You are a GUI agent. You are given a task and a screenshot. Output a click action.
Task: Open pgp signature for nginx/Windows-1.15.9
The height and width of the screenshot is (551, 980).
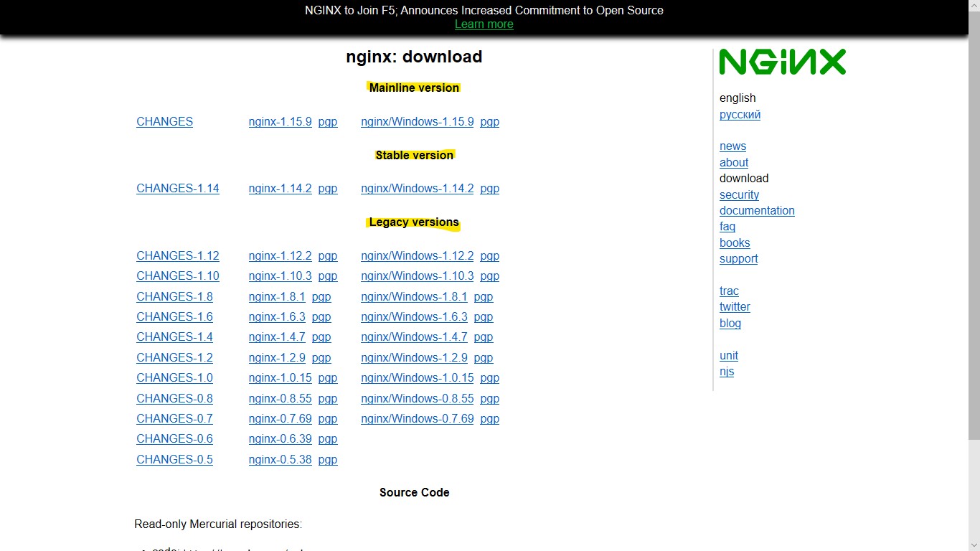(x=490, y=122)
